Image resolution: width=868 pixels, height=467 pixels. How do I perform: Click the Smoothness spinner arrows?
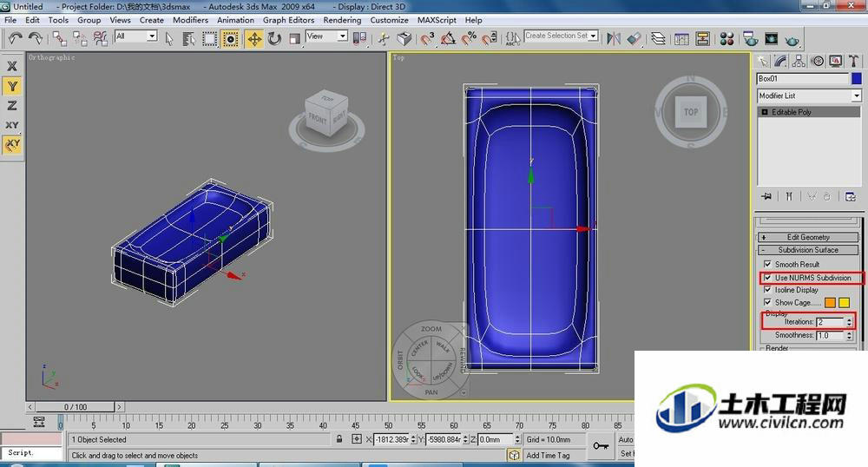(849, 335)
